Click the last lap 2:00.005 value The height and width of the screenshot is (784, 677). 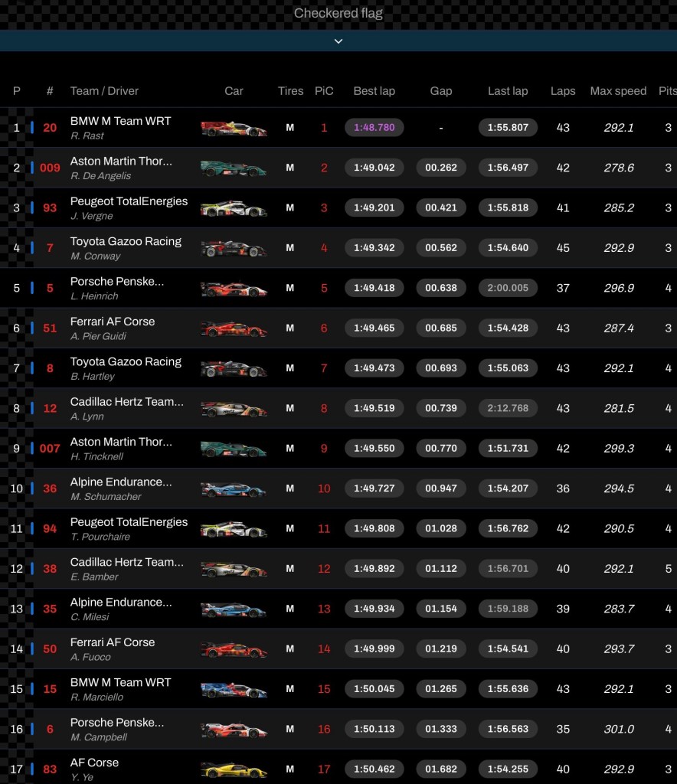[x=508, y=288]
